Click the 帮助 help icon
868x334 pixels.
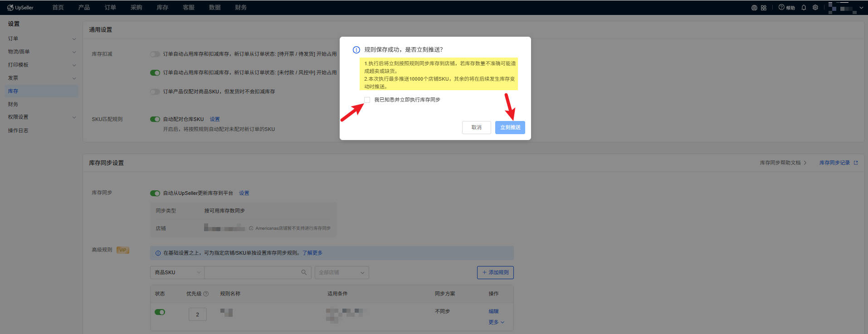tap(786, 8)
